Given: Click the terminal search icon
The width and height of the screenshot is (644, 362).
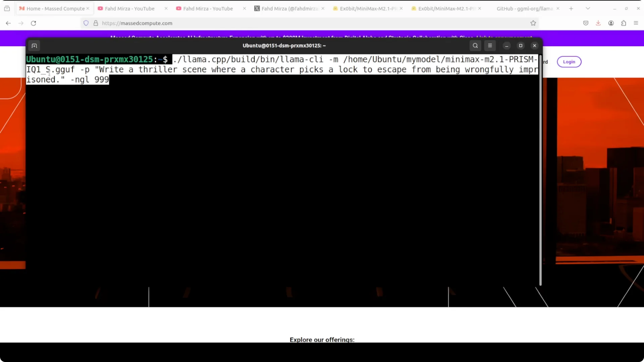Looking at the screenshot, I should [475, 46].
